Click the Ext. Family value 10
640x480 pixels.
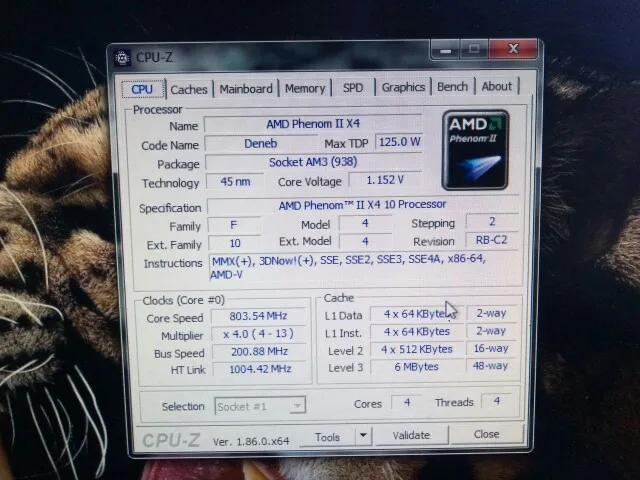click(x=235, y=243)
